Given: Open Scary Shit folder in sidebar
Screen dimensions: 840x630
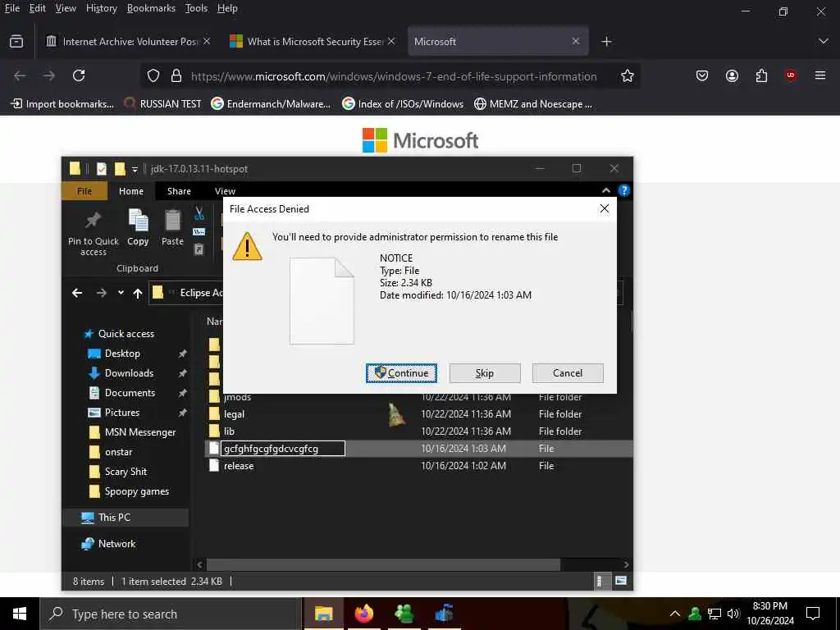Looking at the screenshot, I should click(x=126, y=472).
